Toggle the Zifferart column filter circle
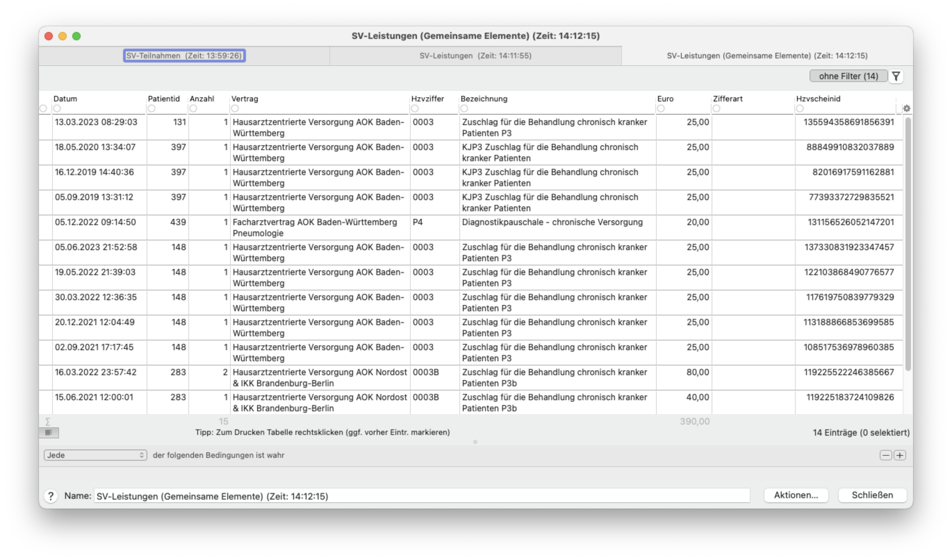Image resolution: width=952 pixels, height=560 pixels. coord(716,108)
